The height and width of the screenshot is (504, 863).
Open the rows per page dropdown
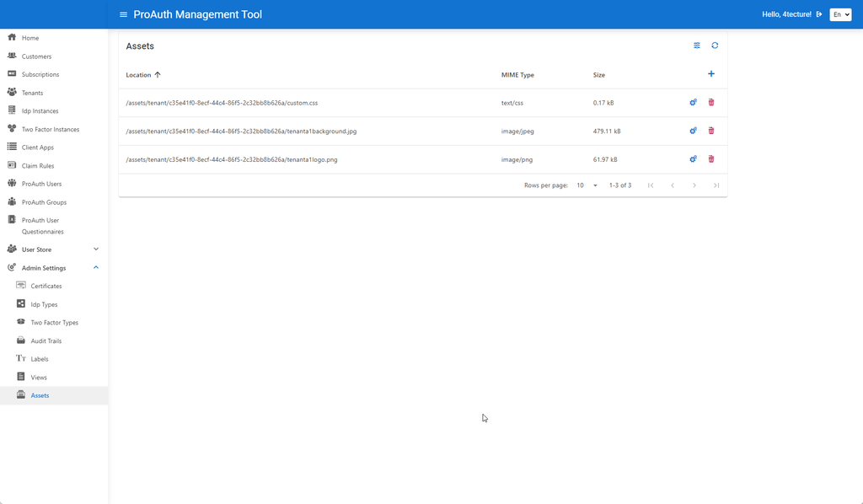point(587,185)
